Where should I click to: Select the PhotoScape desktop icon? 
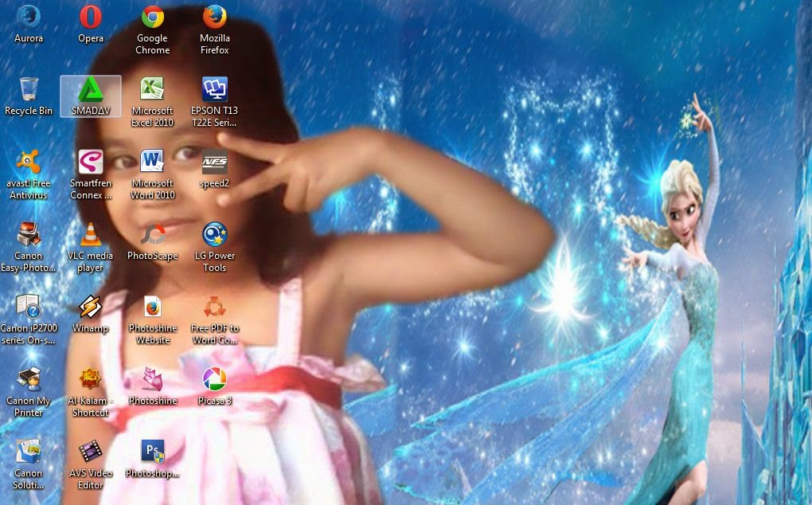(153, 234)
